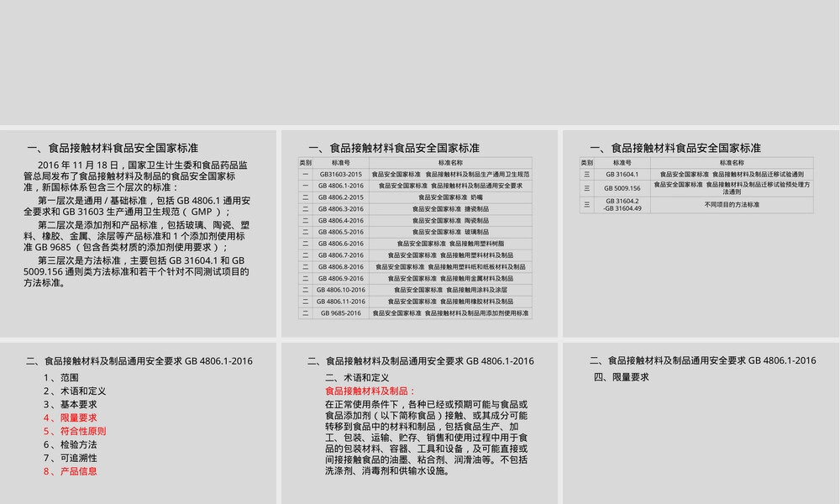
Task: Click the '标准号' header above GB31603-2015
Action: tap(341, 163)
